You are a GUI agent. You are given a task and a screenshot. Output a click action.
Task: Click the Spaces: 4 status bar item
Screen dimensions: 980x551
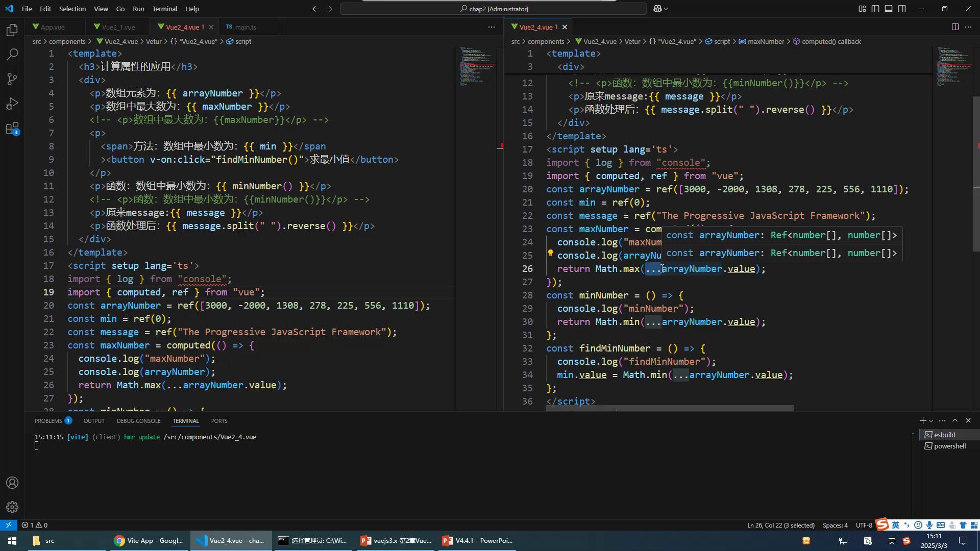[x=835, y=525]
